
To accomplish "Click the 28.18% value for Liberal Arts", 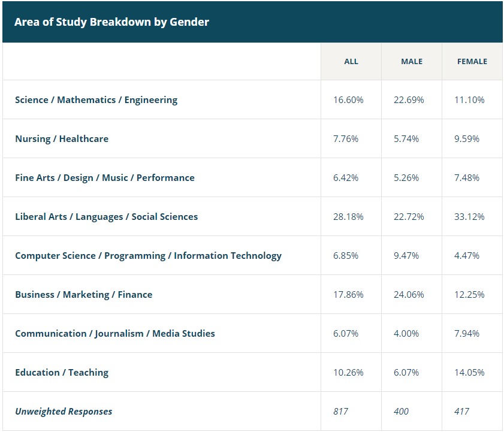I will point(348,217).
